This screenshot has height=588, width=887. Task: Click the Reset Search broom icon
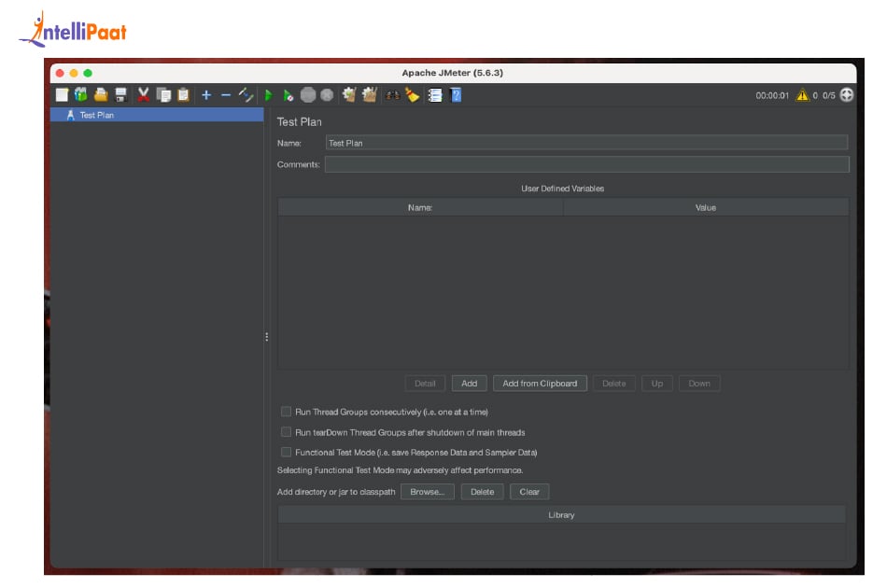coord(413,95)
